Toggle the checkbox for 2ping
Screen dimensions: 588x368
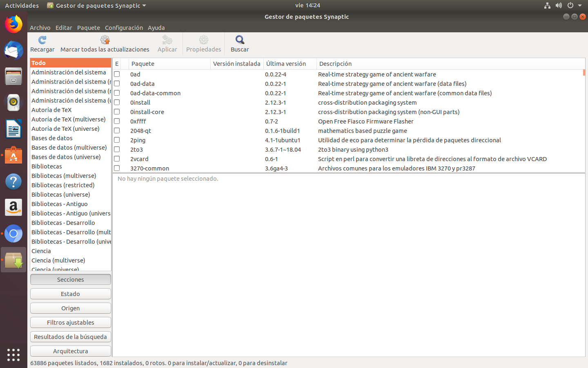point(117,140)
